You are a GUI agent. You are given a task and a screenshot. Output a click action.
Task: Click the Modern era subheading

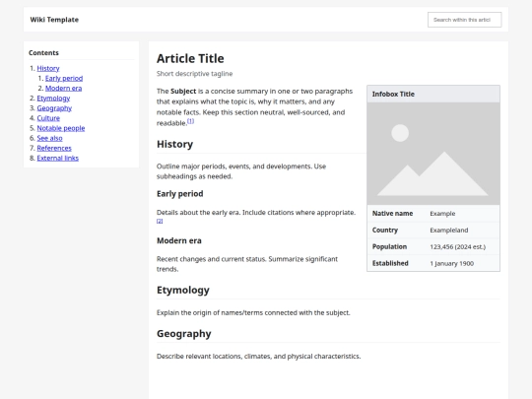178,240
